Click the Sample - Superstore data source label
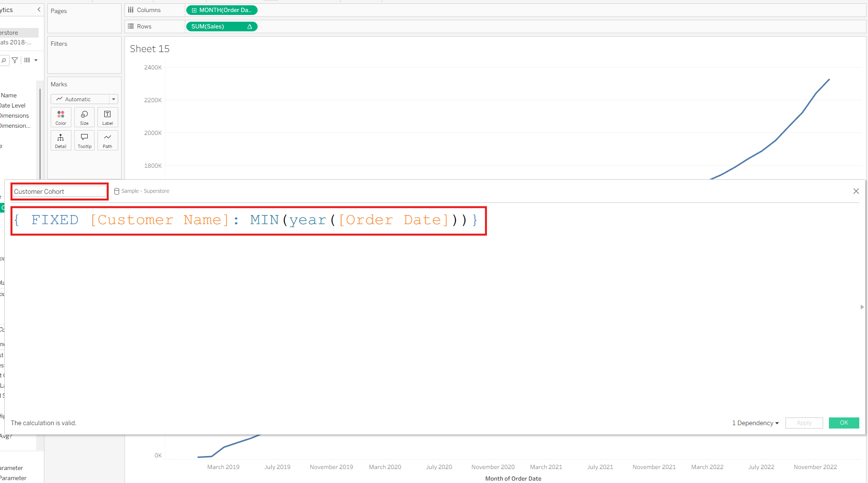The image size is (868, 483). tap(145, 191)
